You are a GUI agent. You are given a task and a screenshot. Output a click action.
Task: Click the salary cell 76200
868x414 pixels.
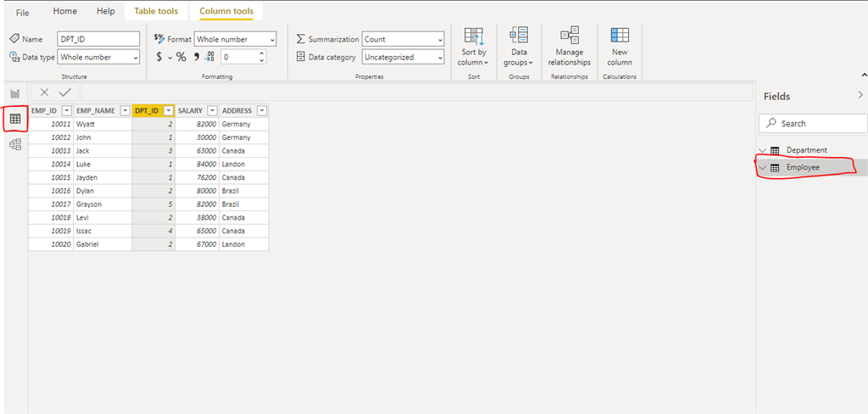click(x=197, y=177)
